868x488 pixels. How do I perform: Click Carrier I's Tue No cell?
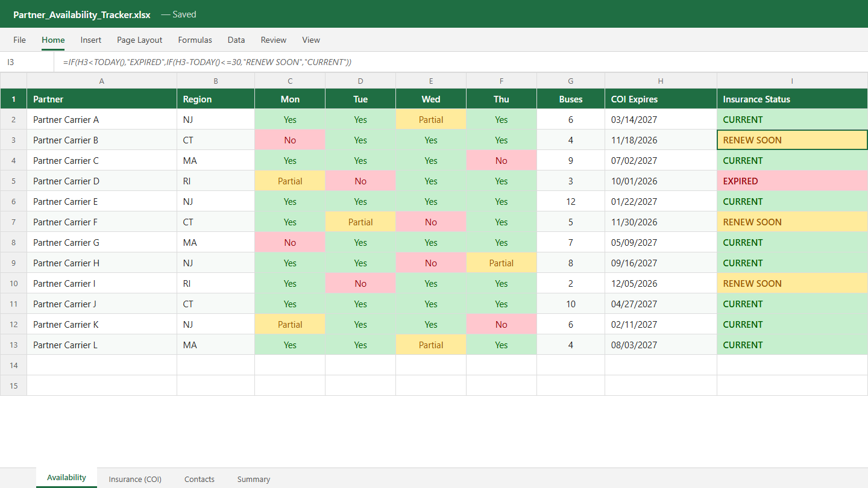(360, 283)
